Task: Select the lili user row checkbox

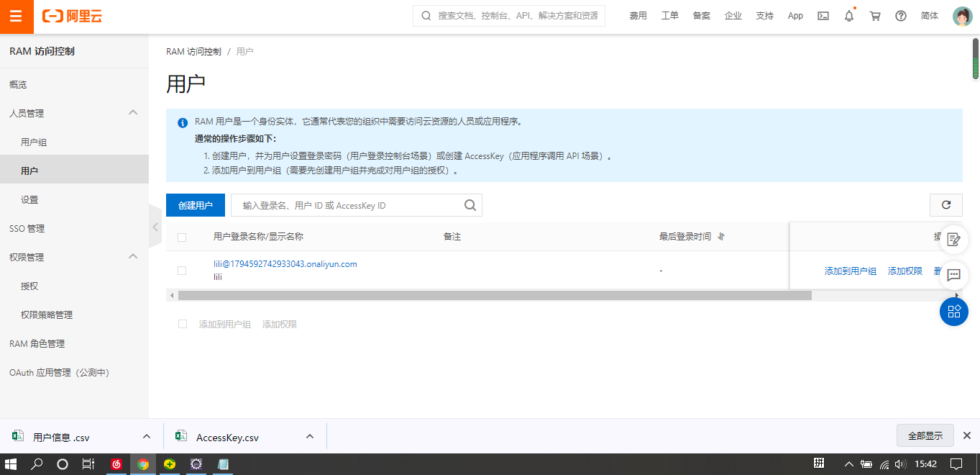Action: 182,271
